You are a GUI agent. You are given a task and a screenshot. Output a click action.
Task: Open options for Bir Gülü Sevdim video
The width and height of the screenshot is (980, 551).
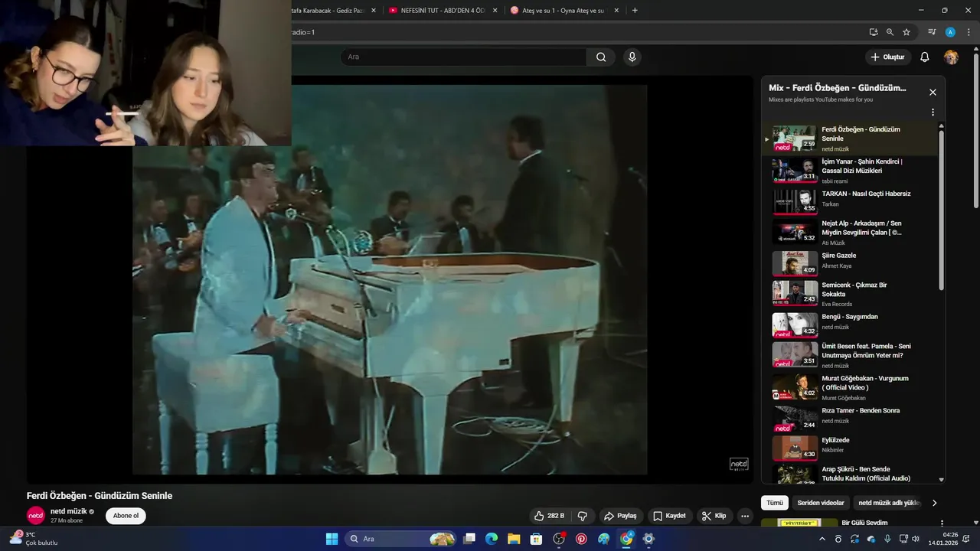click(x=942, y=523)
